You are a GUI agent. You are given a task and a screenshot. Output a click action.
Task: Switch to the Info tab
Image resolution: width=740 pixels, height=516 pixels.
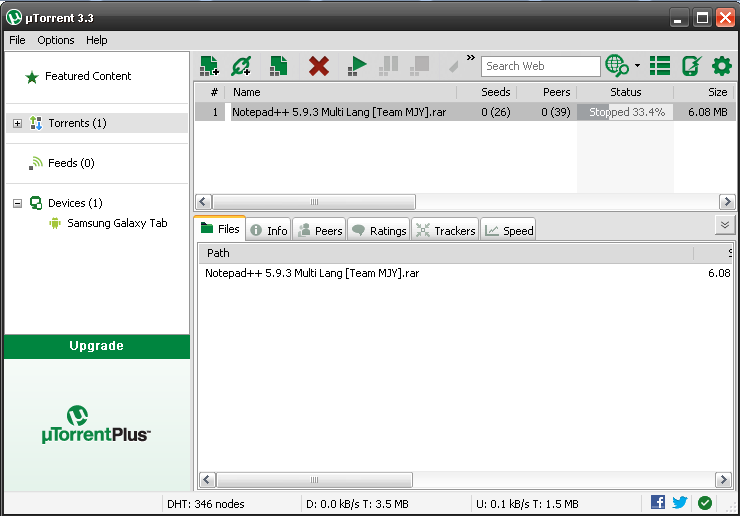[x=269, y=230]
